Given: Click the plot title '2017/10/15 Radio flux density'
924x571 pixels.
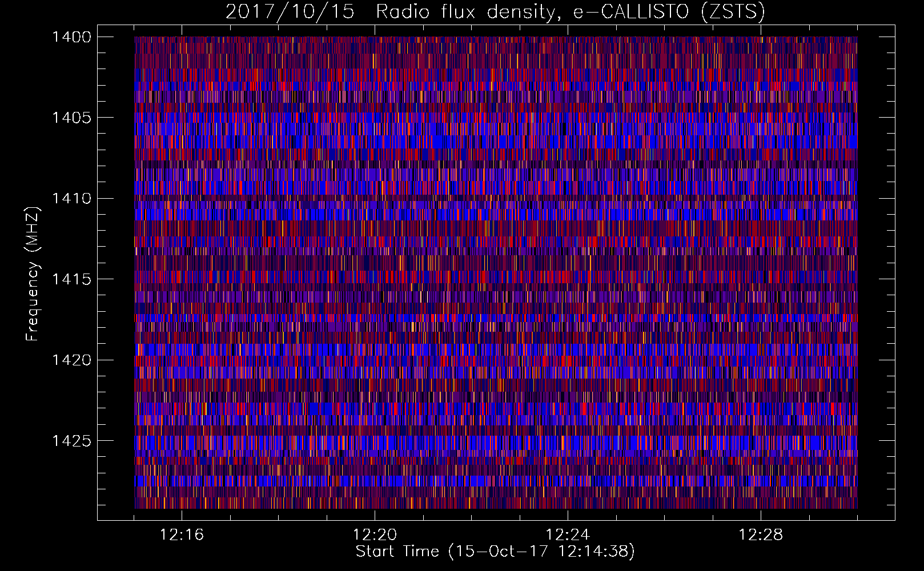Looking at the screenshot, I should pyautogui.click(x=495, y=12).
